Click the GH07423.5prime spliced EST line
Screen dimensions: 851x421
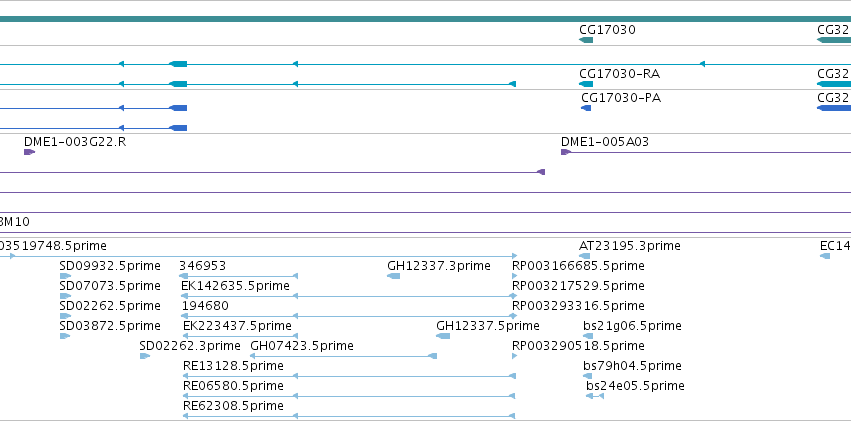344,356
